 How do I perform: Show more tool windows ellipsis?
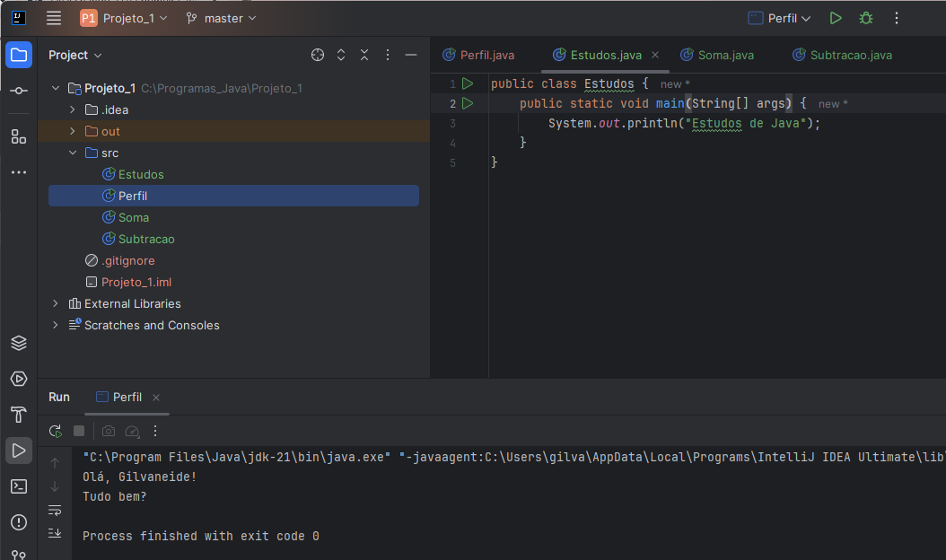(x=19, y=172)
